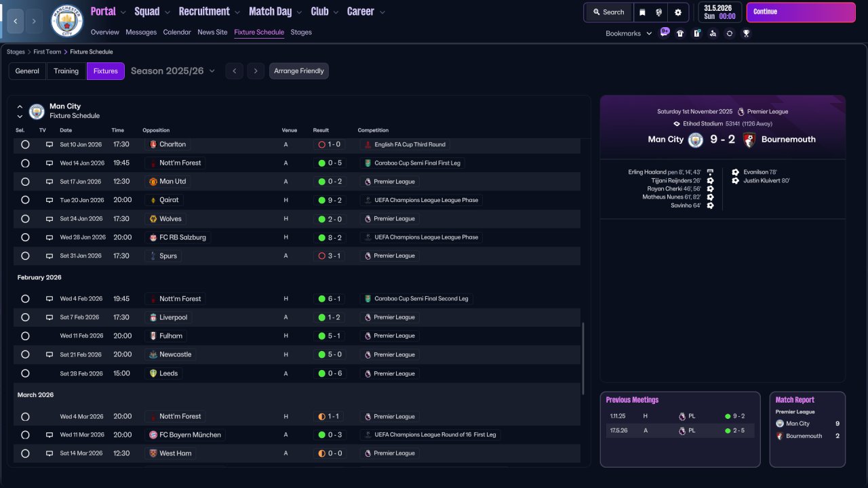Screen dimensions: 868x488
Task: Select the Man Utd fixture radio button
Action: click(x=25, y=182)
